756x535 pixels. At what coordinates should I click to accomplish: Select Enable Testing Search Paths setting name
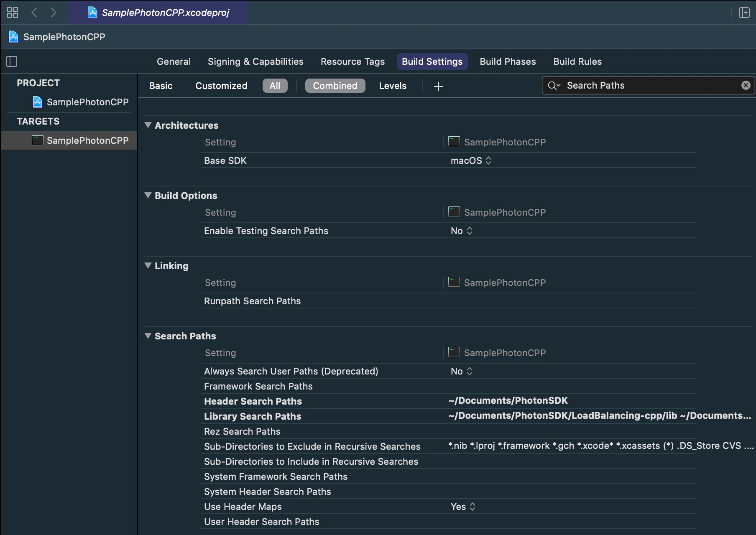[x=266, y=231]
